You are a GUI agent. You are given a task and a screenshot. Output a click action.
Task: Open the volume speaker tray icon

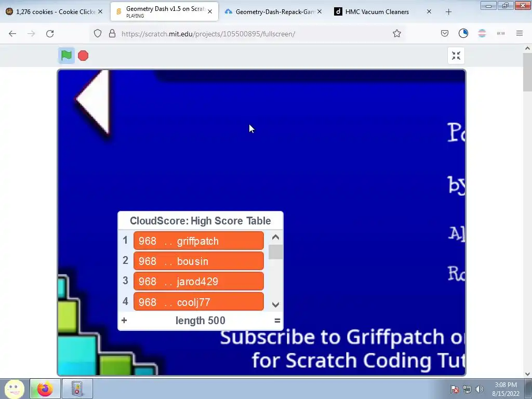480,389
